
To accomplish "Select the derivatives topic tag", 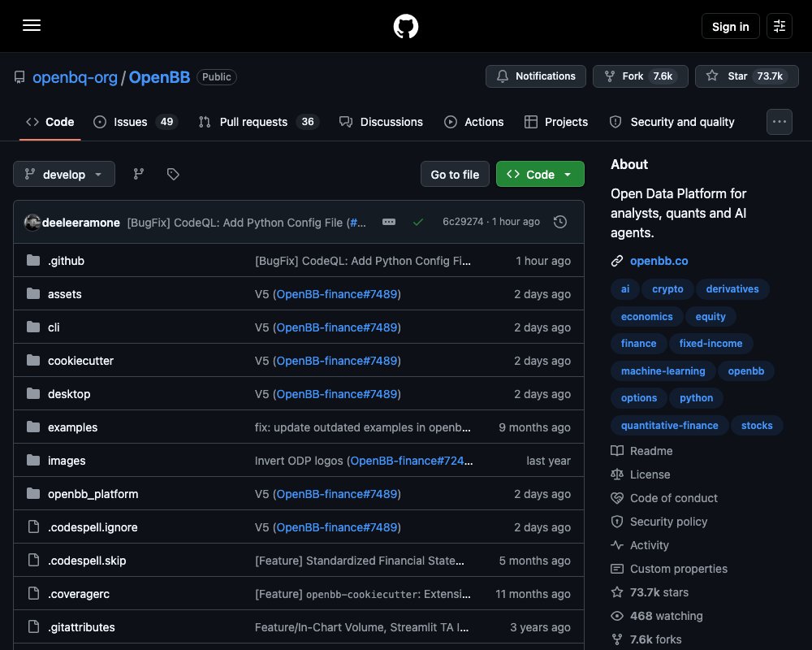I will coord(732,288).
